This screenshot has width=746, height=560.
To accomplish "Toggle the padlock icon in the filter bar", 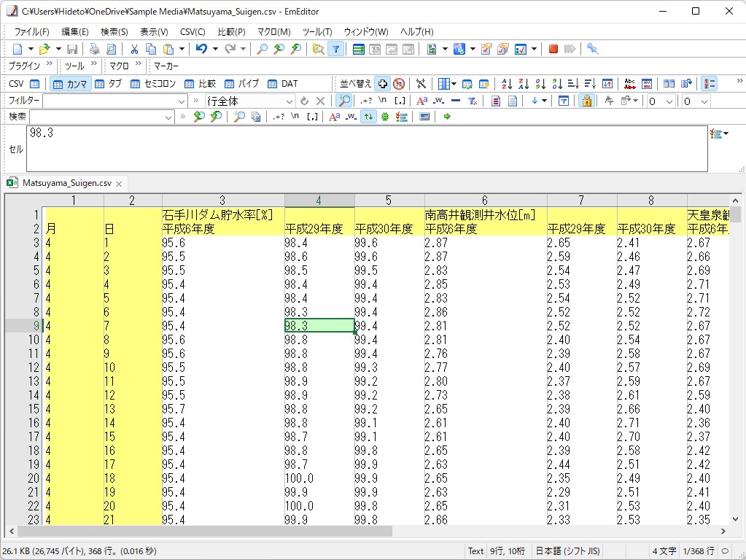I will point(586,101).
